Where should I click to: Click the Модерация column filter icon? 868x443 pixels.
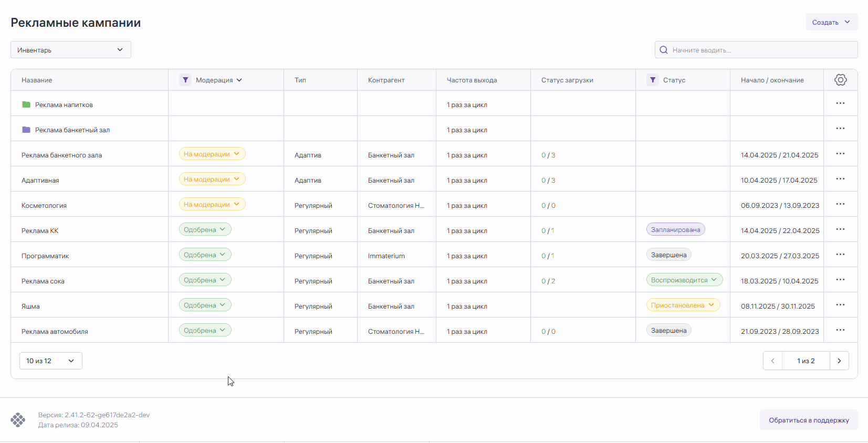(185, 80)
